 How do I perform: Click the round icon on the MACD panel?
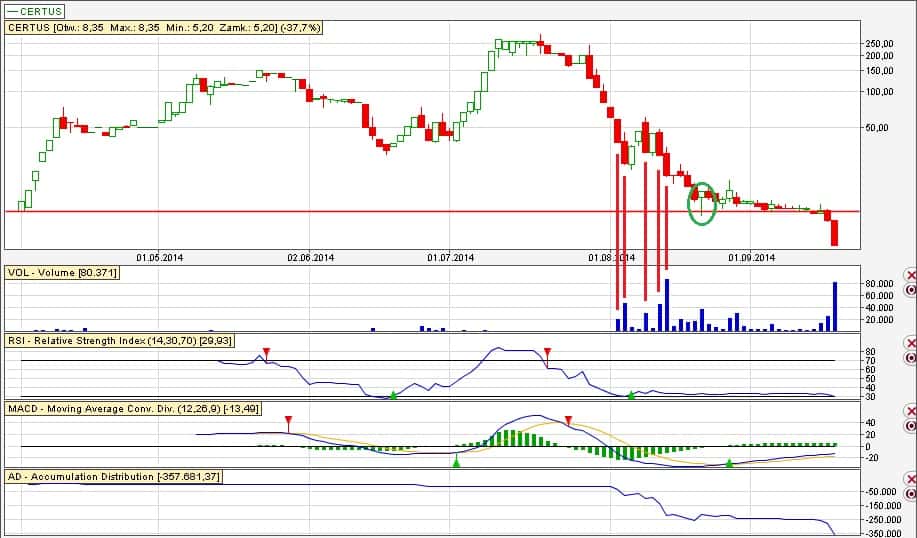[x=910, y=426]
